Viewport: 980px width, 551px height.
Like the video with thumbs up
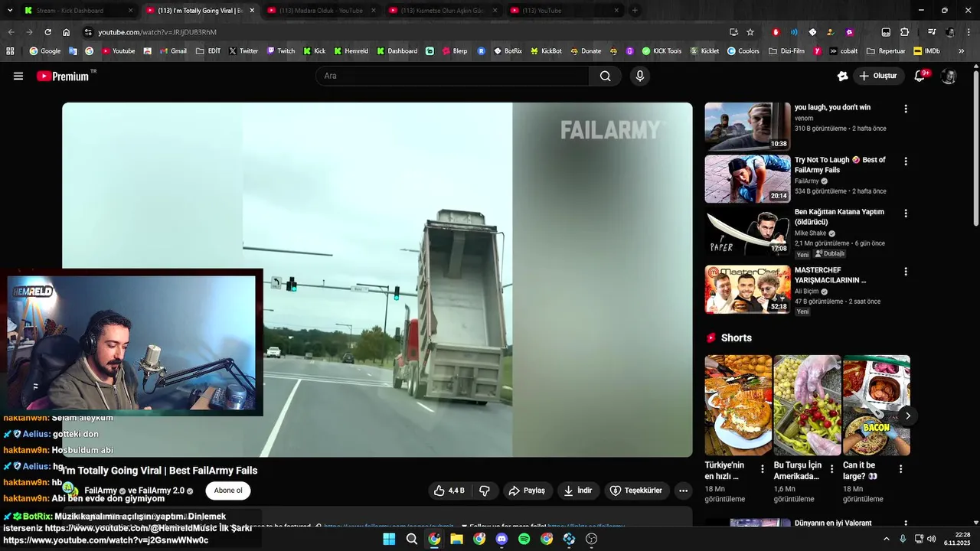[x=450, y=491]
